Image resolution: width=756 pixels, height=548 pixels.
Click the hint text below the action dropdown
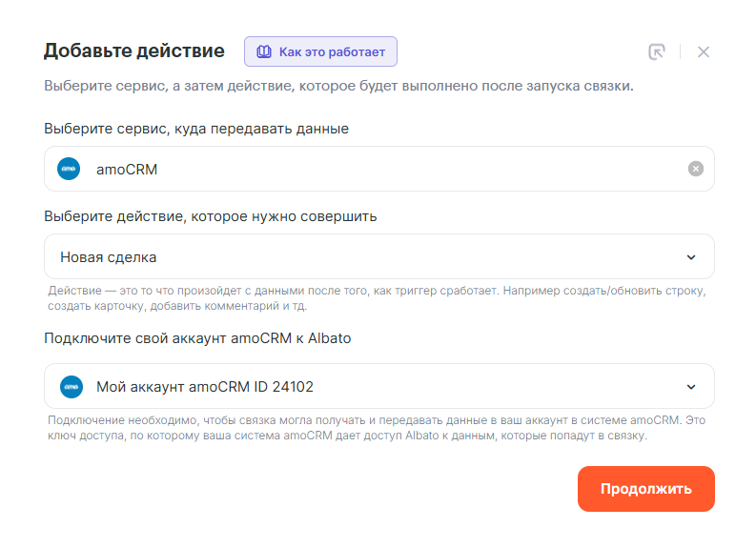click(x=377, y=297)
